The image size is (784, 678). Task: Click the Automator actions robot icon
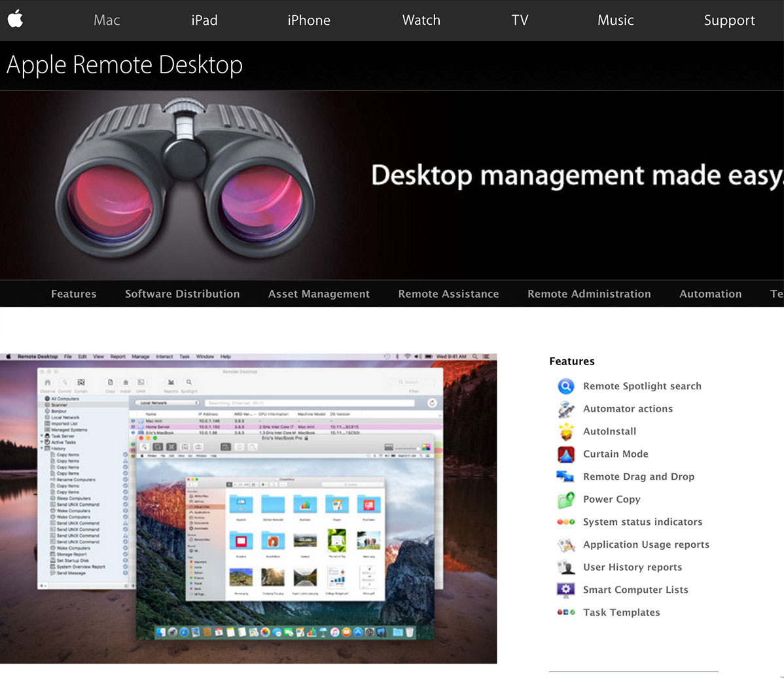click(x=565, y=409)
